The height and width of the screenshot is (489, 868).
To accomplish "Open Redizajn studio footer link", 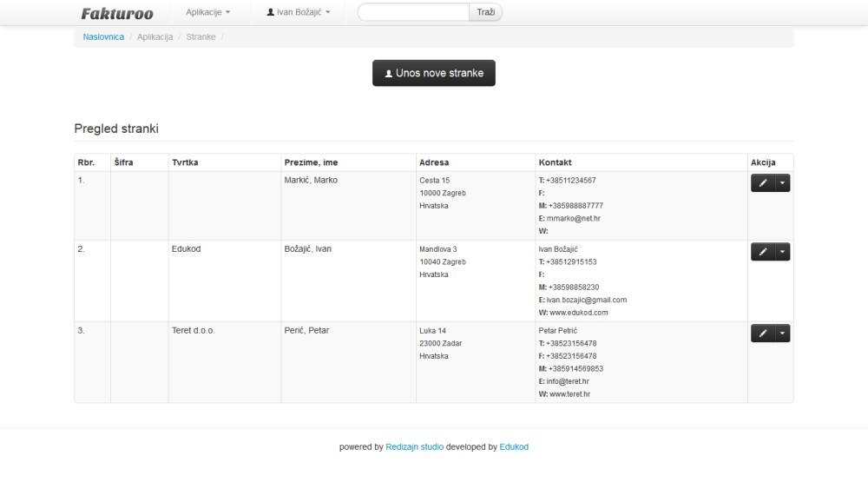I will tap(415, 447).
